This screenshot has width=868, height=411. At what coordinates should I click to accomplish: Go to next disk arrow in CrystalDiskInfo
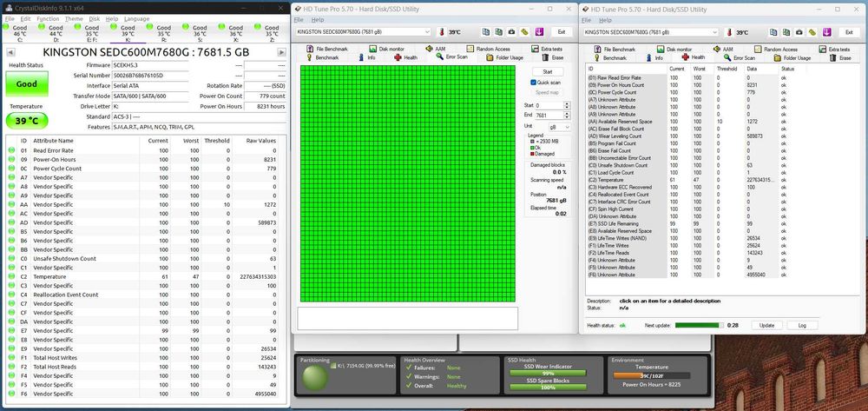[281, 53]
